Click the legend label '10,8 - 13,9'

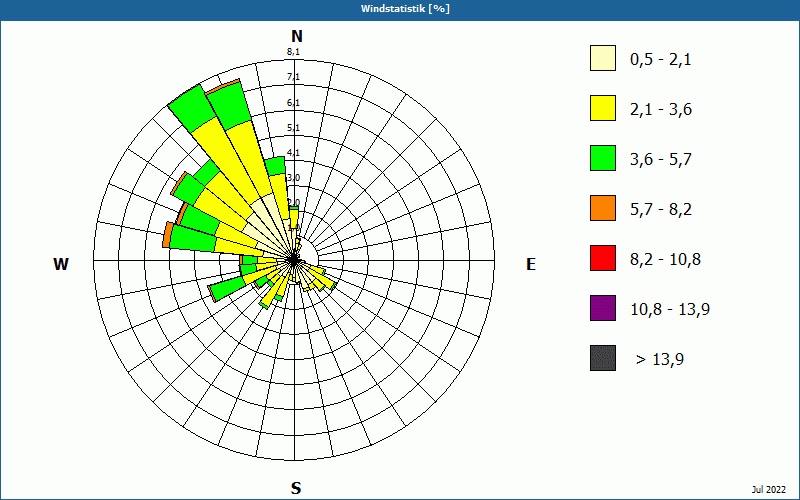tap(670, 310)
